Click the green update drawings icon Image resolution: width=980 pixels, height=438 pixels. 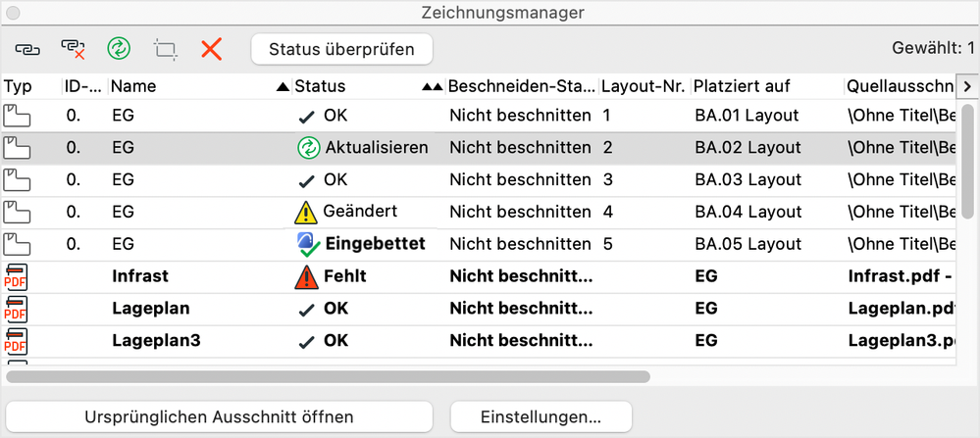119,48
